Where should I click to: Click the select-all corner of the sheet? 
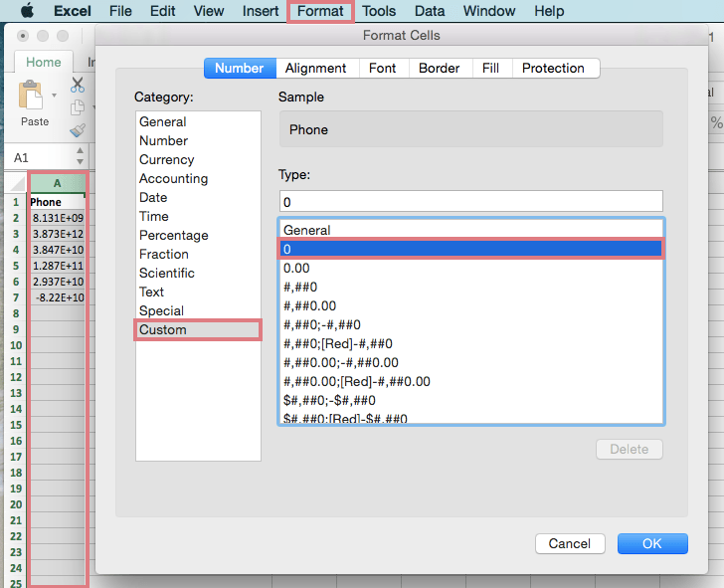point(18,183)
